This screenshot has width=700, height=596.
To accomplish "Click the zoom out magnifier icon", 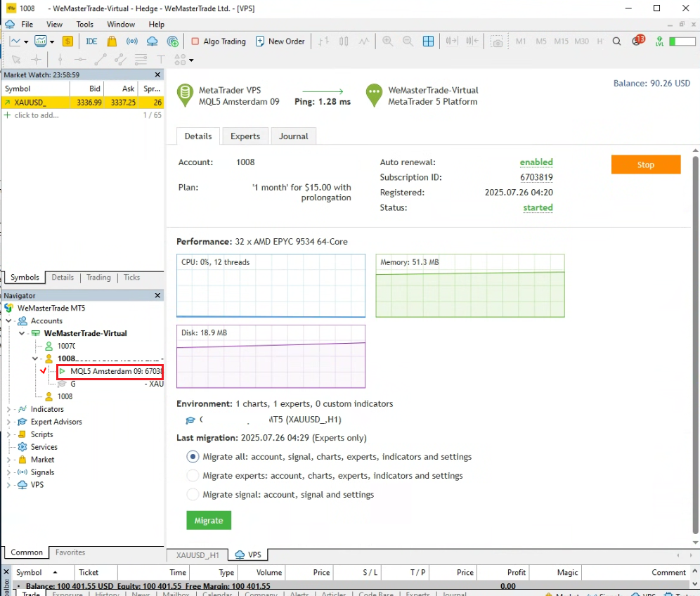I will click(x=408, y=41).
